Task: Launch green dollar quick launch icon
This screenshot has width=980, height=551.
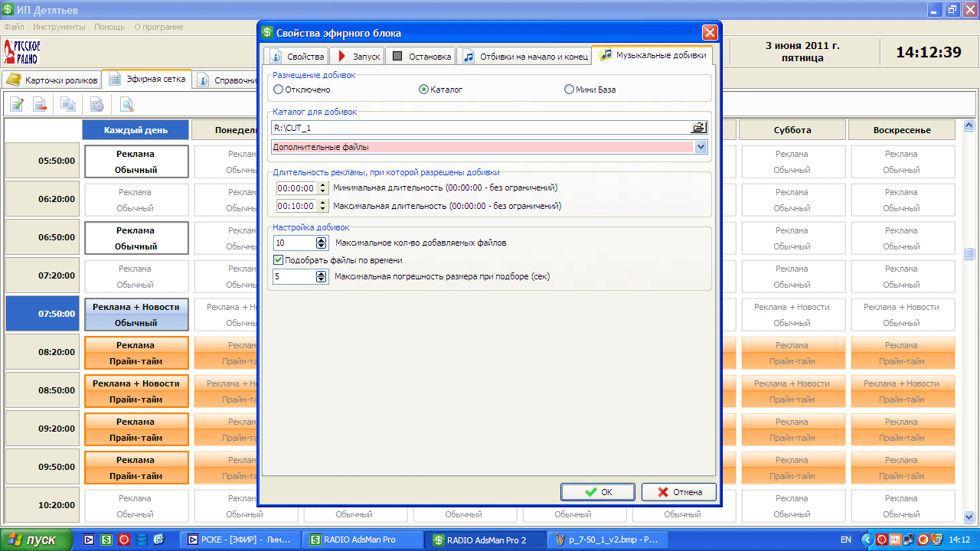Action: pos(106,540)
